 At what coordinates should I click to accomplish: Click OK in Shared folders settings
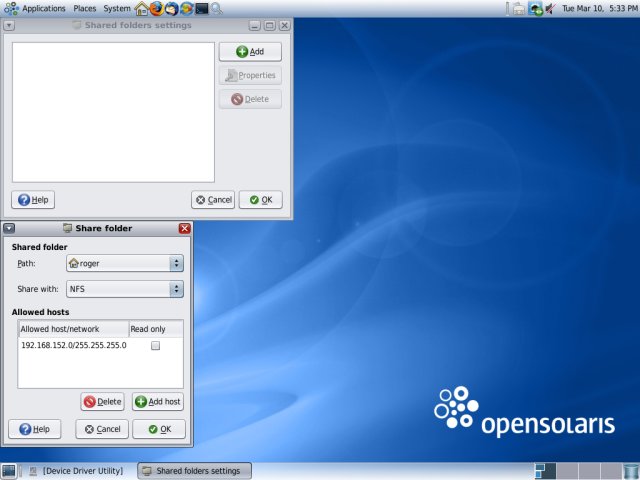[x=261, y=200]
